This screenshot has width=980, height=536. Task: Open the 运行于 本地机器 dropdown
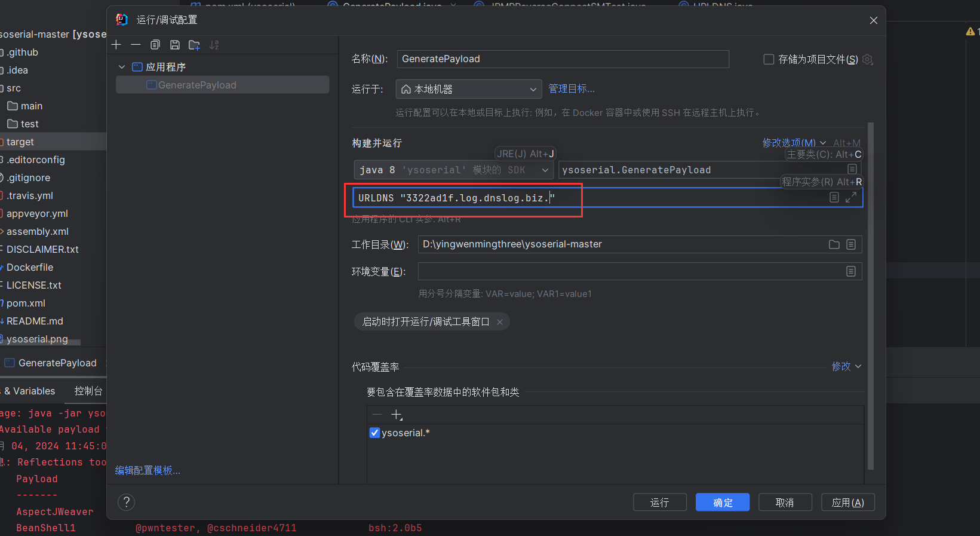pos(469,89)
